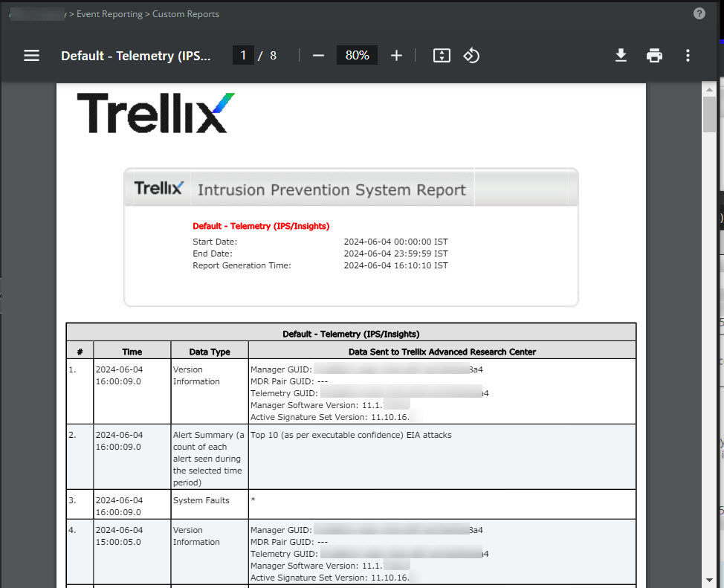Click the fit to page icon
Viewport: 724px width, 588px height.
442,56
